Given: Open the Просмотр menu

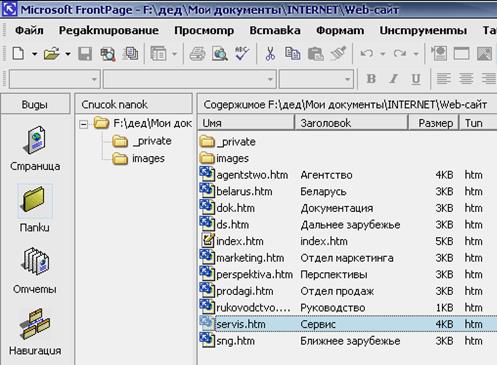Looking at the screenshot, I should [204, 31].
